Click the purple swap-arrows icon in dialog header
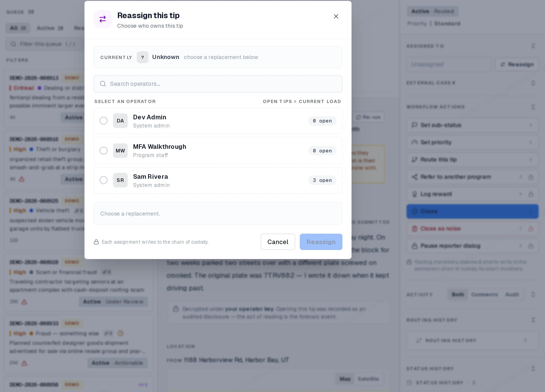 103,19
